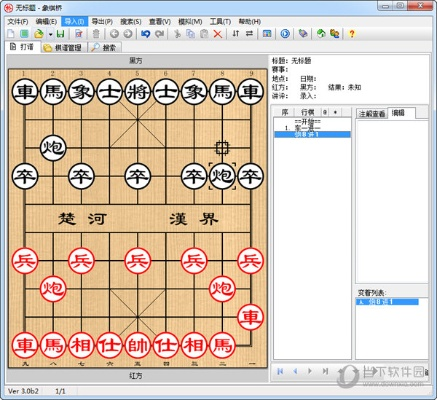This screenshot has height=400, width=437.
Task: Click the round back arrow icon
Action: click(x=114, y=34)
